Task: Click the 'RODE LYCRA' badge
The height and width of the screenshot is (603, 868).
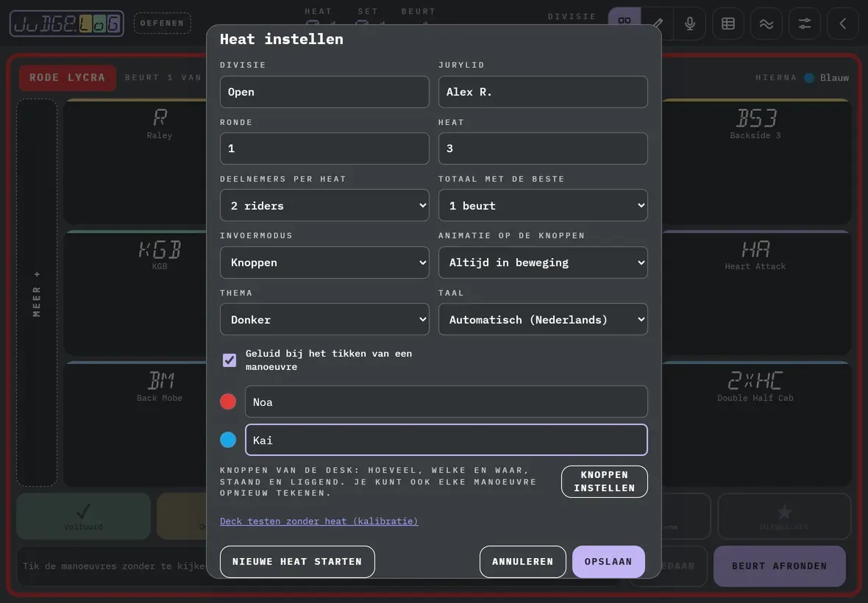Action: click(68, 77)
